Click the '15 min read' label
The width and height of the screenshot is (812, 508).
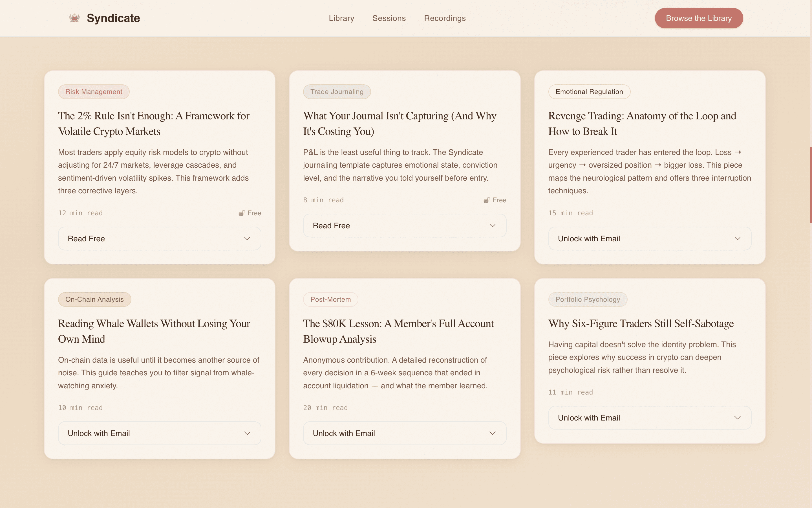570,213
